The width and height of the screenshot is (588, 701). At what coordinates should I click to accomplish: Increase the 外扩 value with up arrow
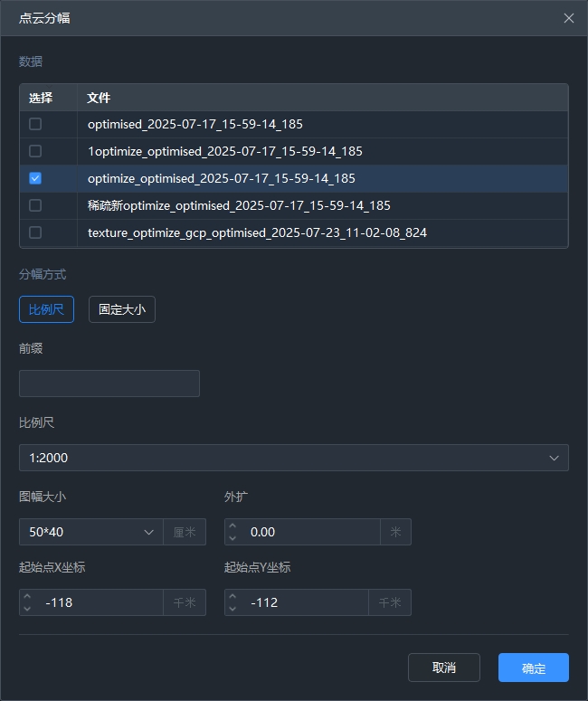tap(232, 526)
